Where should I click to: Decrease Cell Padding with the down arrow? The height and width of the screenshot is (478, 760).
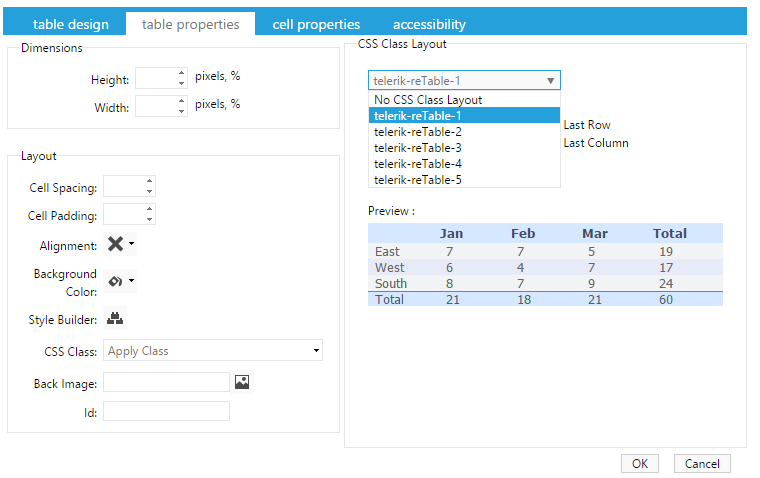[x=149, y=219]
